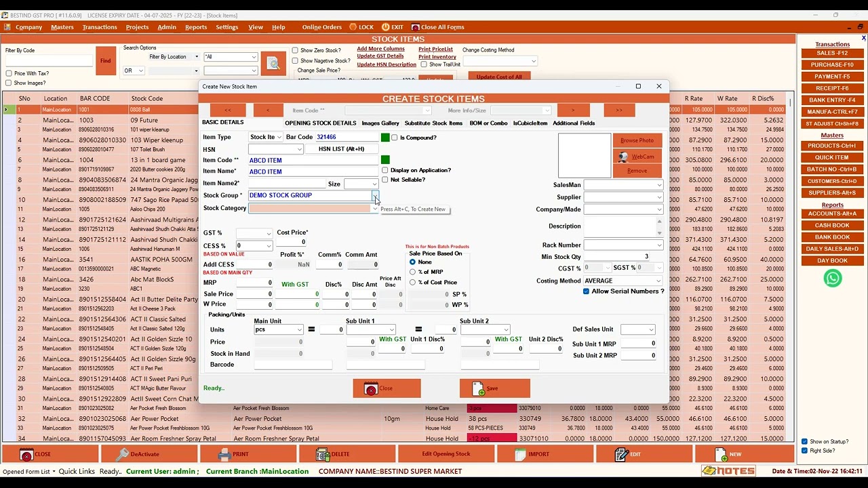The height and width of the screenshot is (488, 868).
Task: Toggle Show on Startup checkbox
Action: coord(805,442)
